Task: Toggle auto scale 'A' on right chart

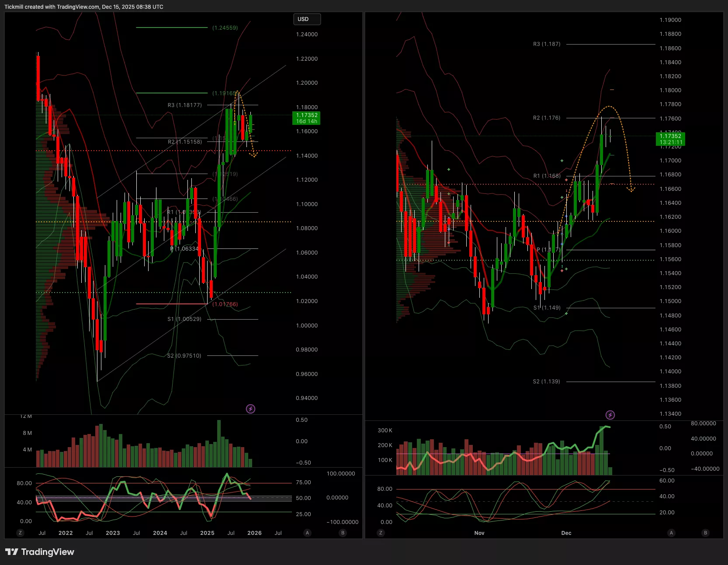Action: [671, 533]
